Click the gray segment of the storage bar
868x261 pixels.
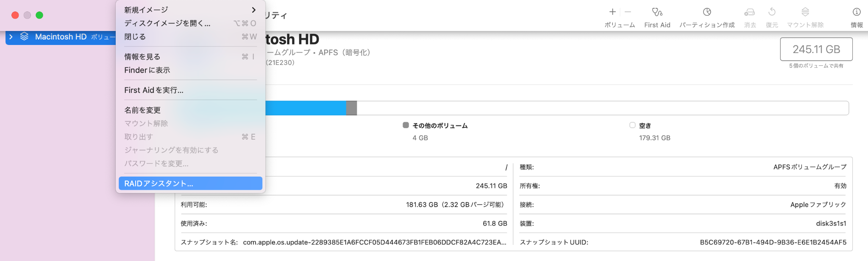pyautogui.click(x=351, y=108)
